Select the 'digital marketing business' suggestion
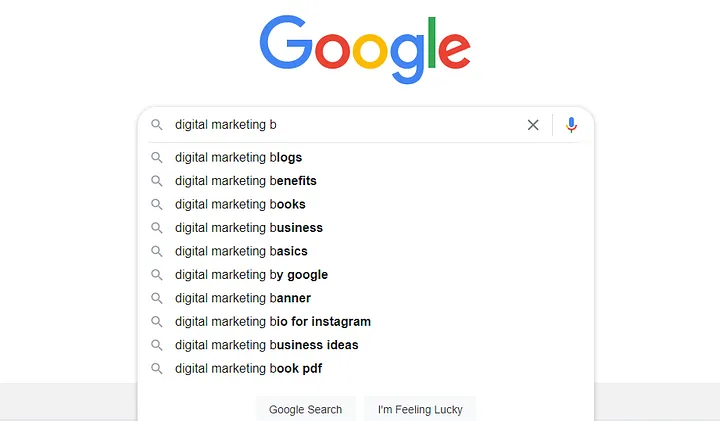Screen dimensions: 720x421 (x=248, y=228)
